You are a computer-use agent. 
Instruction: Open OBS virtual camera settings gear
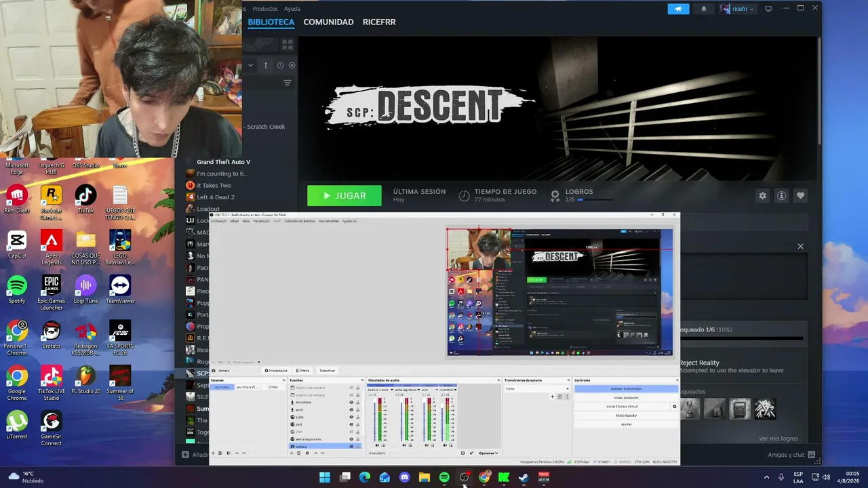point(674,407)
